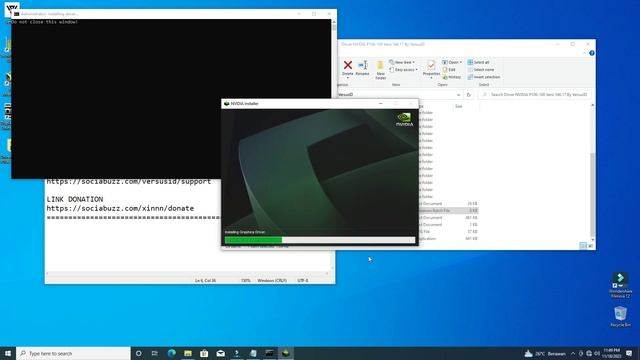Open the arrow below the Properties button

[431, 78]
